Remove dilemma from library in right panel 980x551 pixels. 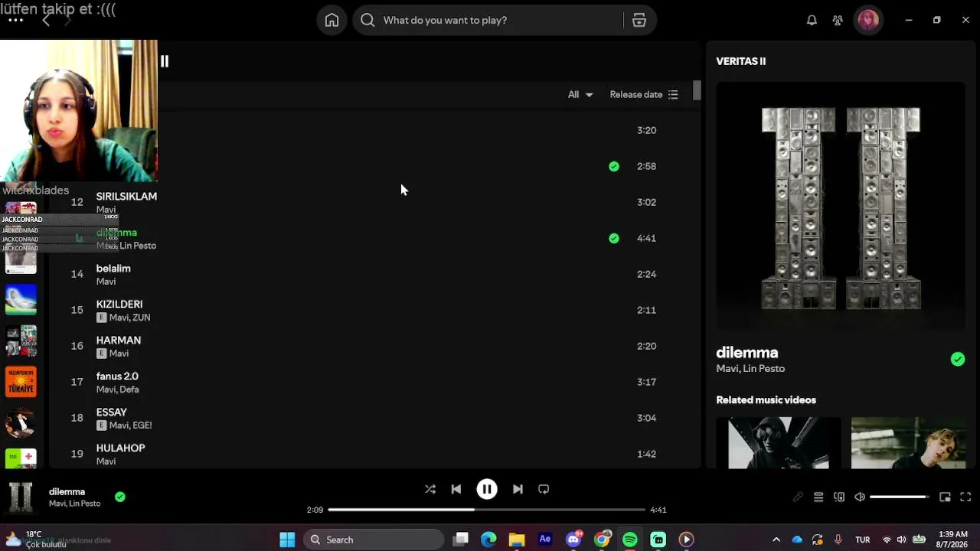[958, 360]
